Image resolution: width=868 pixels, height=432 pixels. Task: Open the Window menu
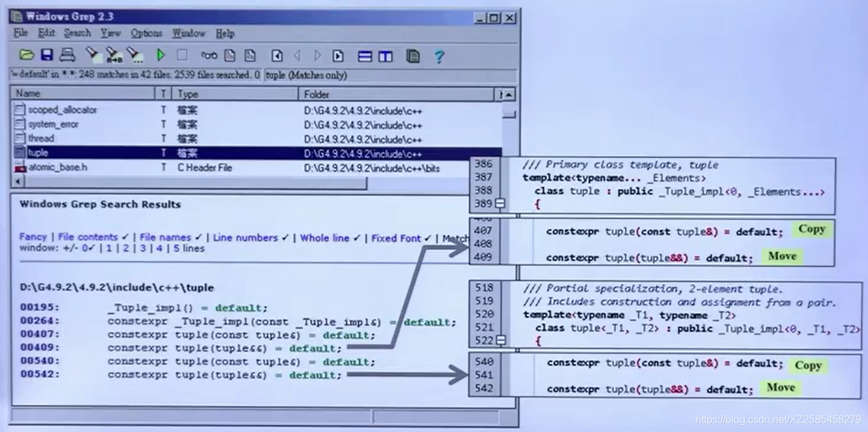(188, 33)
